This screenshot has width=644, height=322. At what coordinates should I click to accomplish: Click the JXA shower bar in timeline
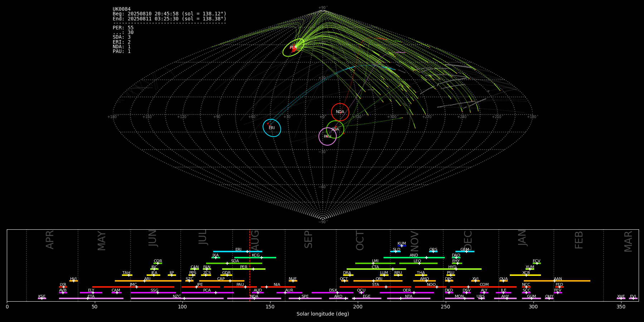(x=216, y=257)
